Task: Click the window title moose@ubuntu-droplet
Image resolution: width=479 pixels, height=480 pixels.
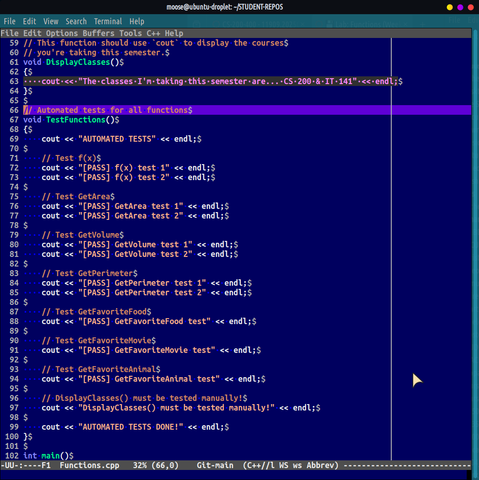Action: [x=225, y=7]
